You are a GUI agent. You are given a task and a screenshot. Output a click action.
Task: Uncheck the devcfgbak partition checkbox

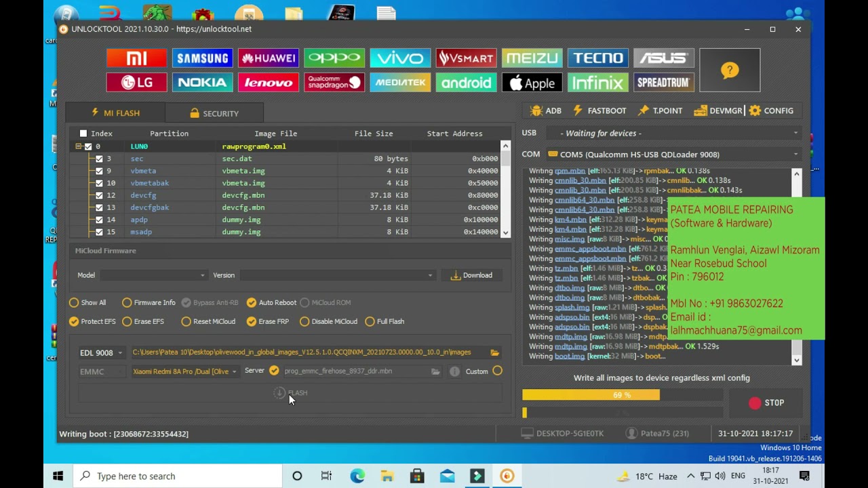(x=99, y=207)
